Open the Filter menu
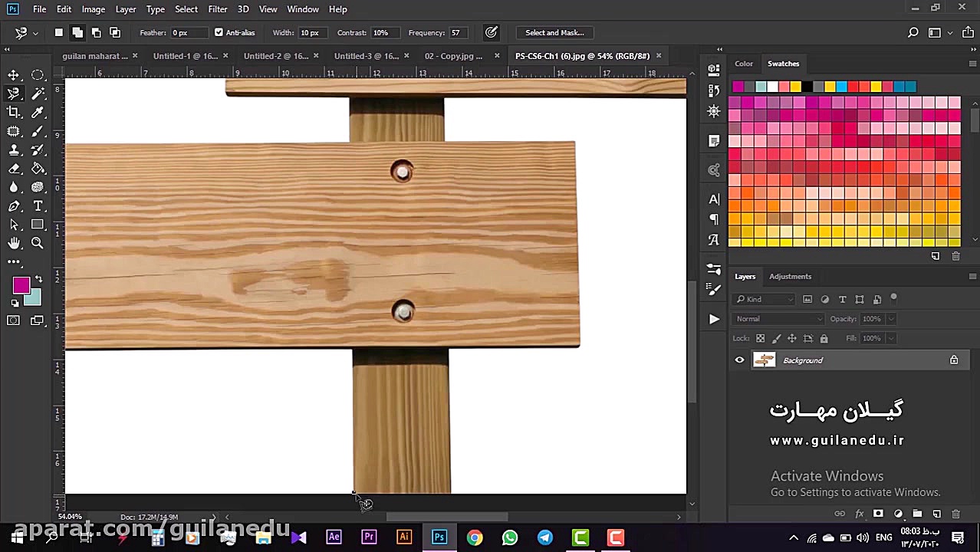Image resolution: width=980 pixels, height=552 pixels. pyautogui.click(x=217, y=9)
